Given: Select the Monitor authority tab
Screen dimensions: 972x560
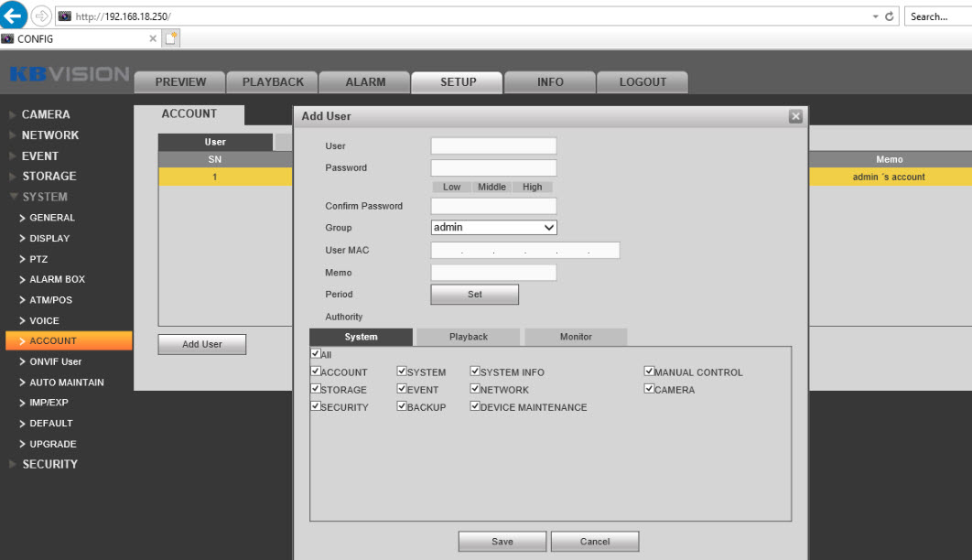Looking at the screenshot, I should click(x=576, y=337).
